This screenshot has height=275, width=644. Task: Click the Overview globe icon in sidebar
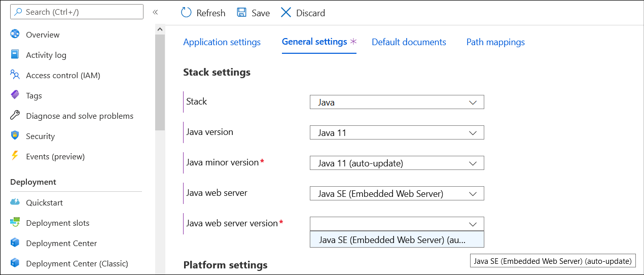(15, 35)
